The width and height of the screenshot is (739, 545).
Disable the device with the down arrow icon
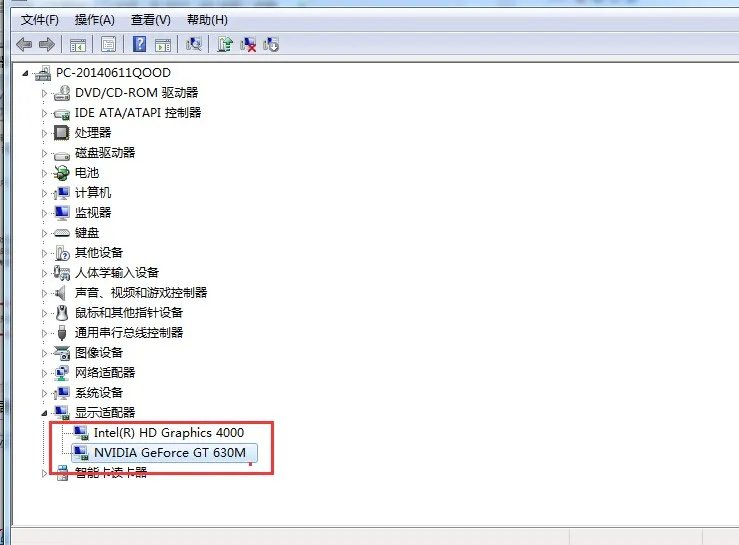tap(271, 44)
